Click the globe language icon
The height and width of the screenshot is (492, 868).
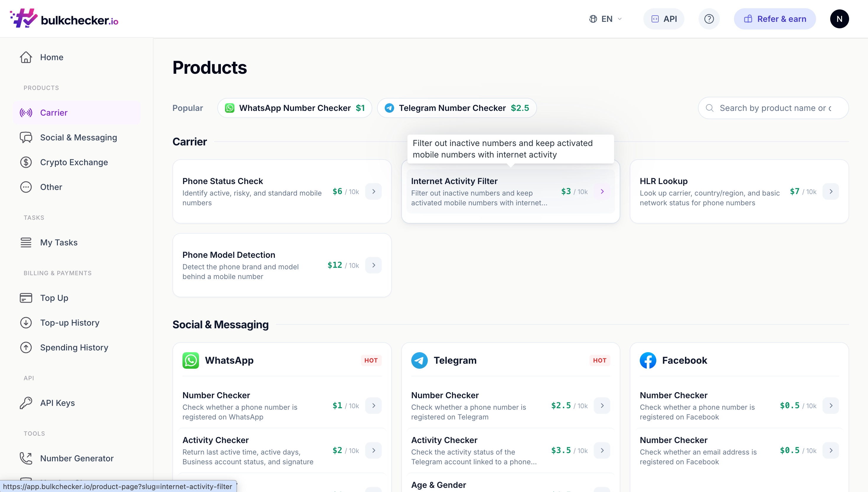[593, 19]
